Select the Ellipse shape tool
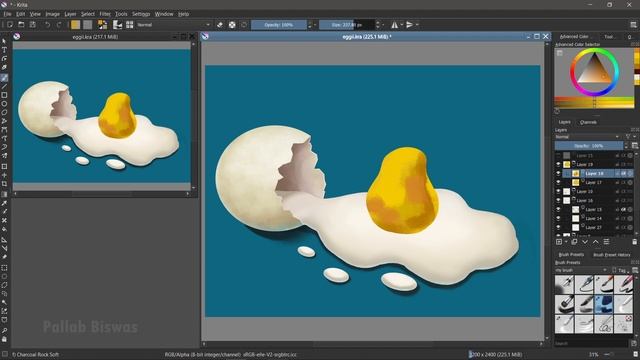640x360 pixels. [x=4, y=104]
